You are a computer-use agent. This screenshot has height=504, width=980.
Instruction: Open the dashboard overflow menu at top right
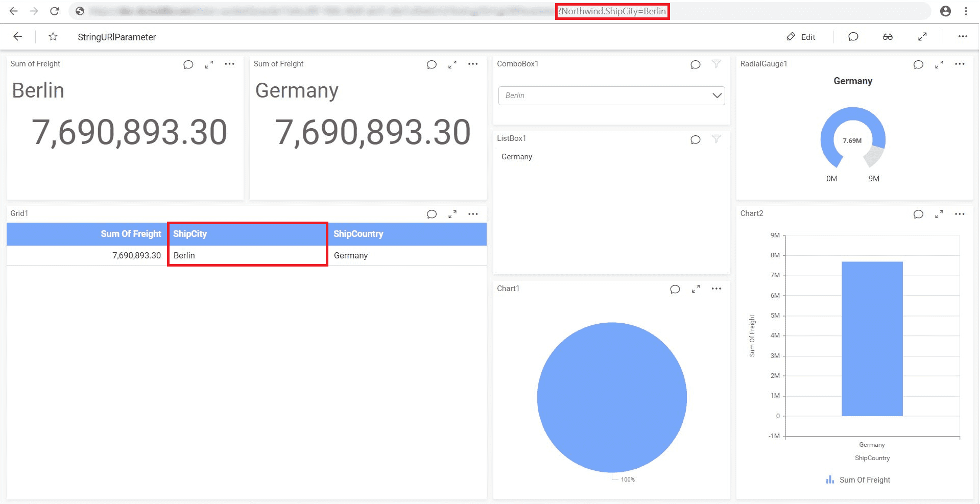pos(963,36)
